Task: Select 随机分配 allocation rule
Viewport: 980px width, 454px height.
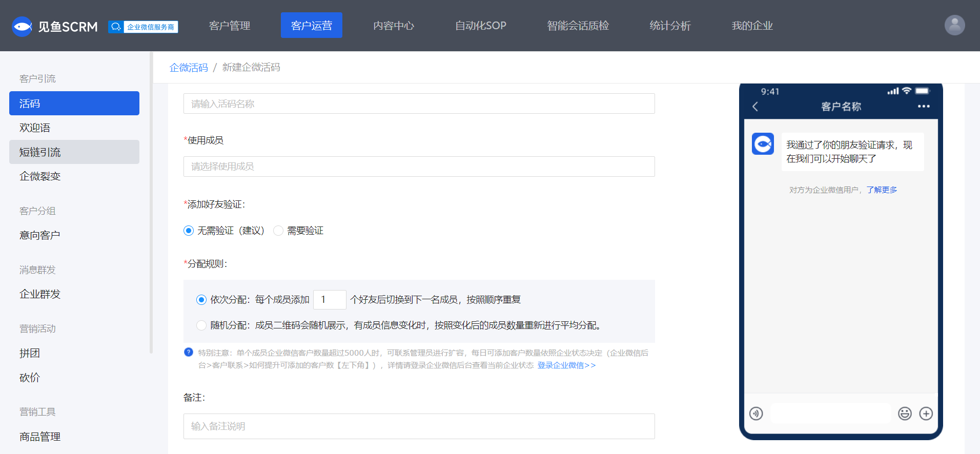Action: [201, 325]
